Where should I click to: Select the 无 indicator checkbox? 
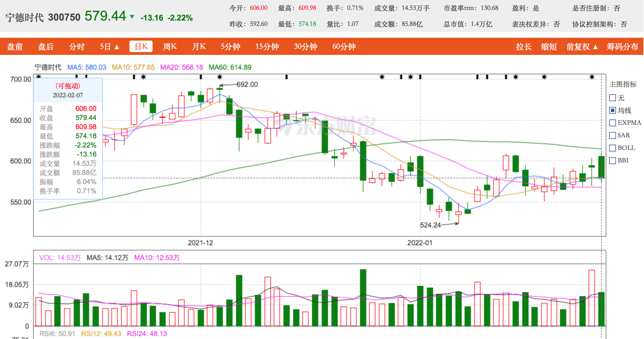pyautogui.click(x=613, y=98)
